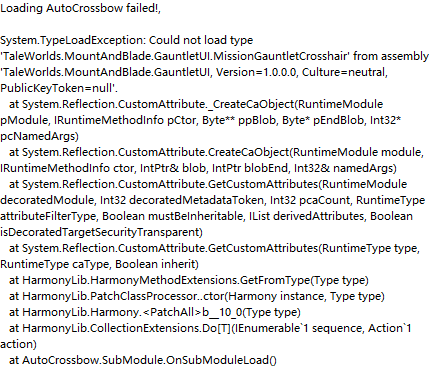
Task: Click the 'pcNamedArgs)' text
Action: pos(39,136)
